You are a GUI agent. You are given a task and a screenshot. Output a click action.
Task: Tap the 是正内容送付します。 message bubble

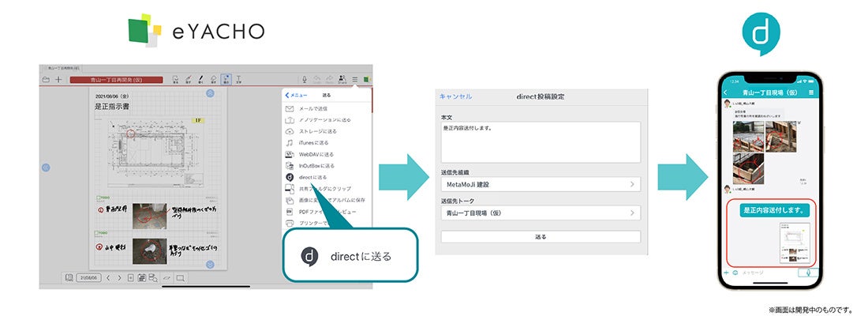774,211
